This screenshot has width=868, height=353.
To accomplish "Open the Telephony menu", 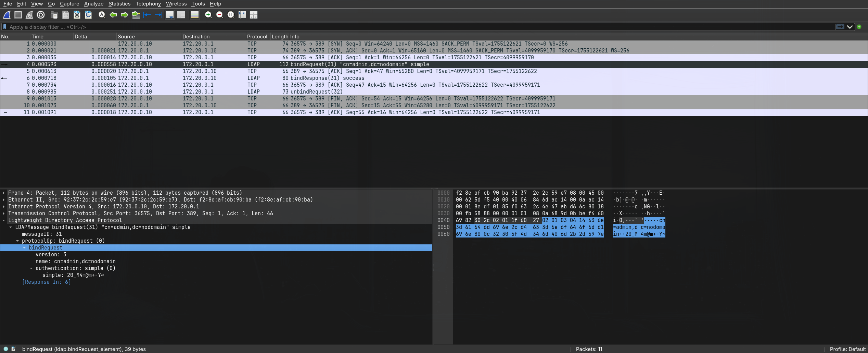I will coord(148,4).
